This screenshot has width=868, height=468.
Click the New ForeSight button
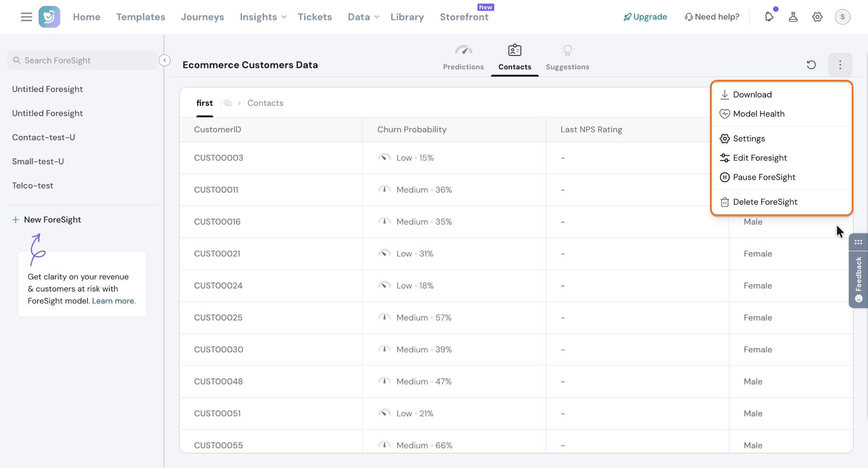click(47, 220)
